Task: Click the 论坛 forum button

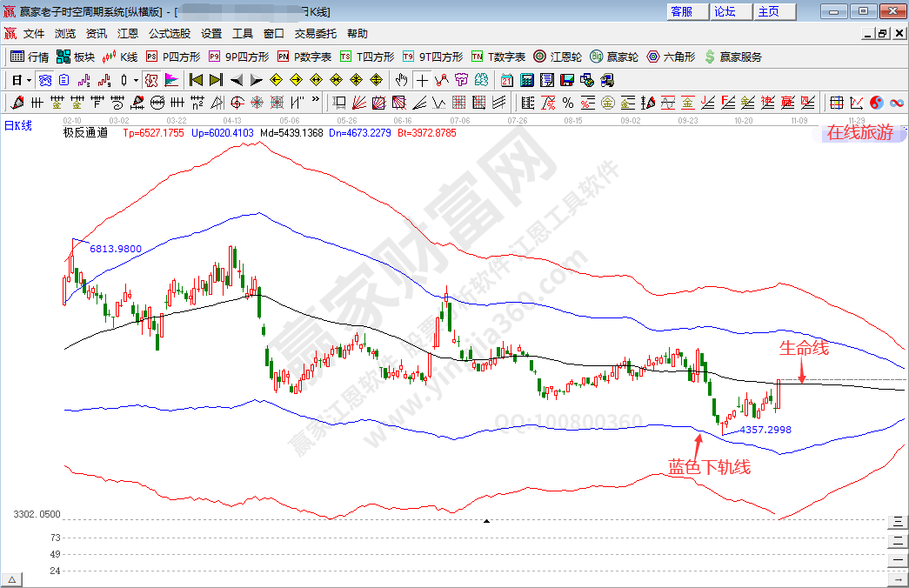Action: pyautogui.click(x=725, y=11)
